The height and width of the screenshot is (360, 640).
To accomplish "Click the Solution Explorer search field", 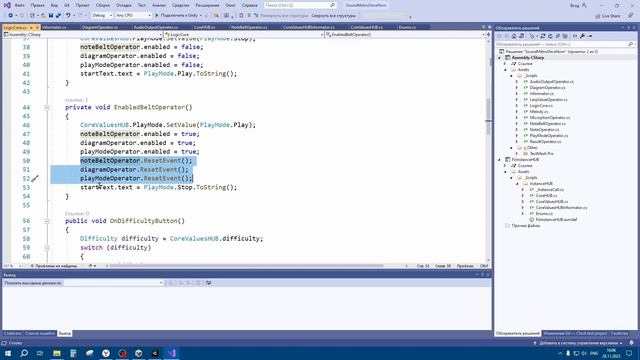I will coord(565,44).
